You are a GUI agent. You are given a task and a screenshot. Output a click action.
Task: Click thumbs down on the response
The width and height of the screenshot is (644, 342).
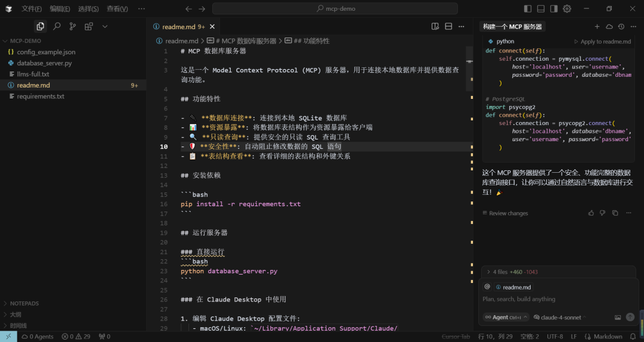(x=603, y=213)
